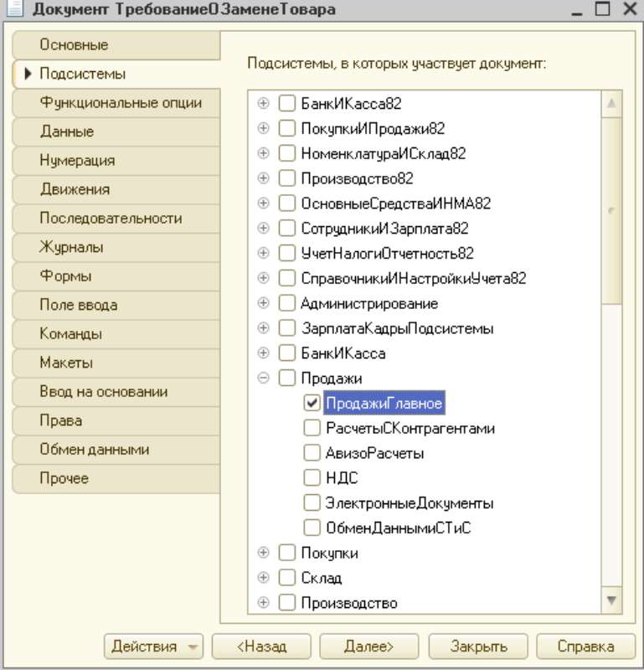Click the document icon in the title bar
Screen dimensions: 644x670
click(14, 8)
